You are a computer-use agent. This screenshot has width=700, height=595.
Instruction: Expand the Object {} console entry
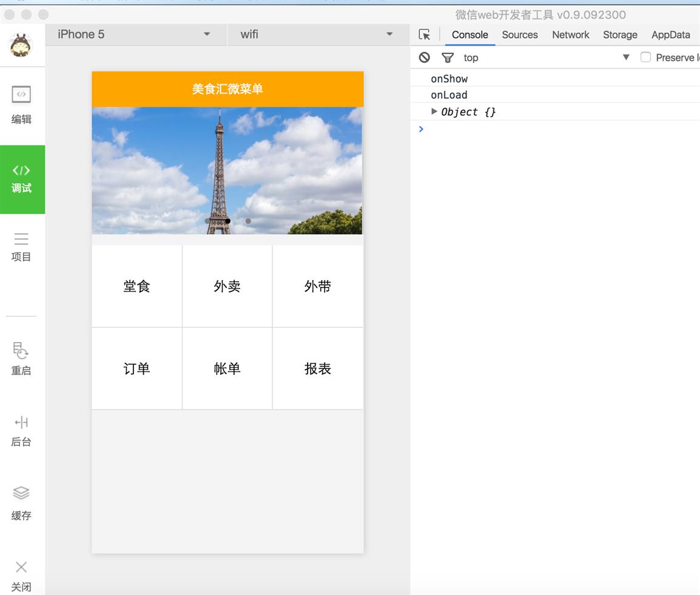tap(434, 112)
